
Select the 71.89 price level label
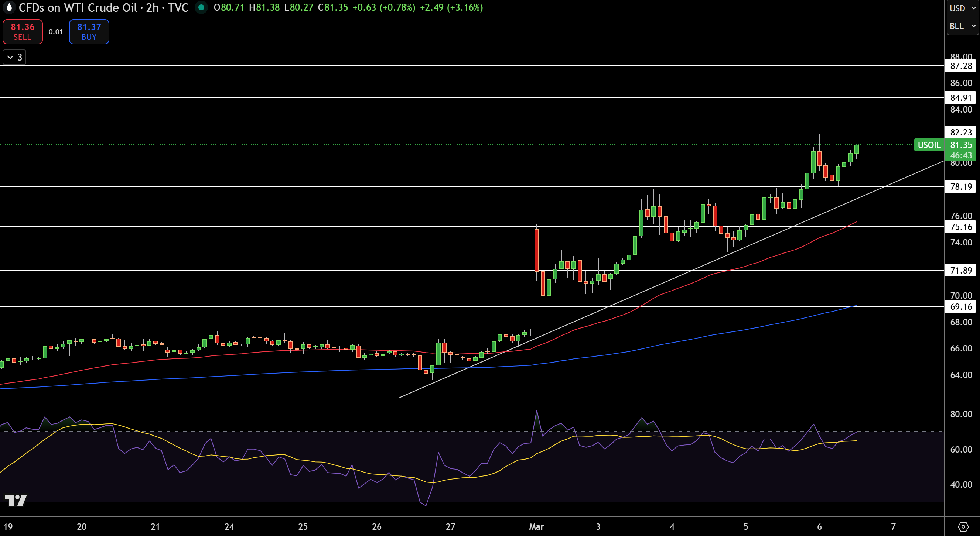click(960, 270)
